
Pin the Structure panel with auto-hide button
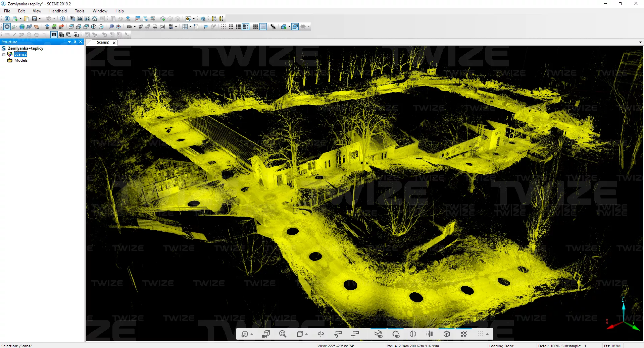(75, 42)
